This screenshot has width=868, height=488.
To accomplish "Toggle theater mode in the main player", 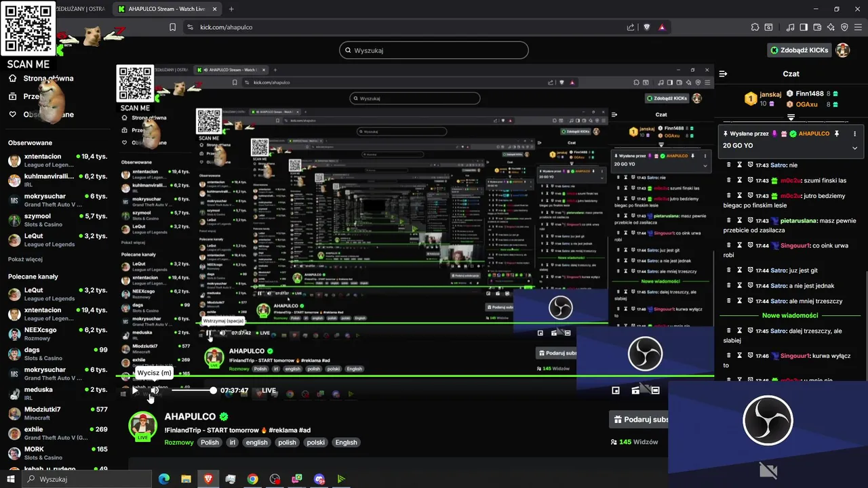I will [656, 390].
